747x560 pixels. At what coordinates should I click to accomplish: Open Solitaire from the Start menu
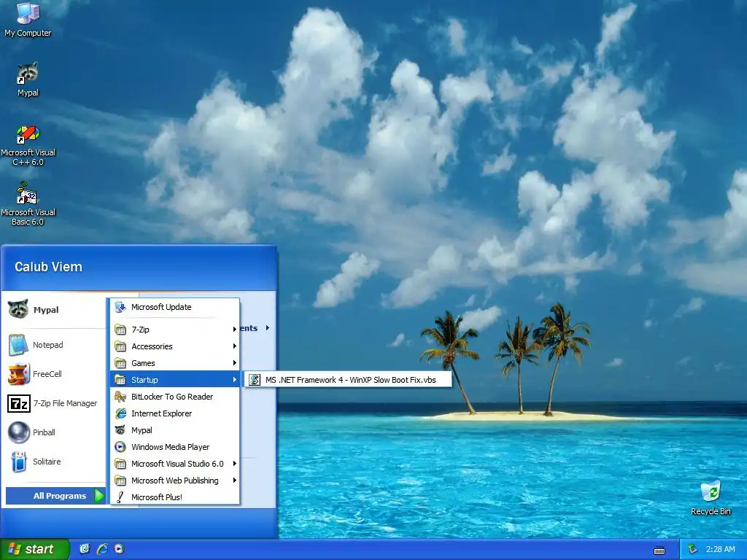(x=53, y=462)
